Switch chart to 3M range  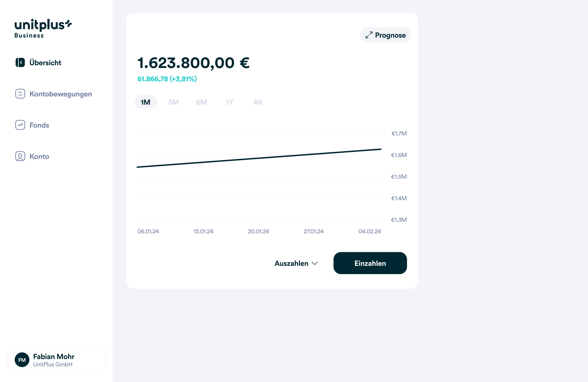(x=173, y=102)
